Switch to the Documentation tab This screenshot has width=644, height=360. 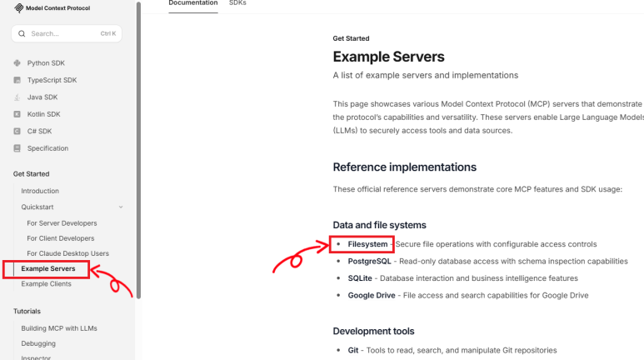(193, 3)
